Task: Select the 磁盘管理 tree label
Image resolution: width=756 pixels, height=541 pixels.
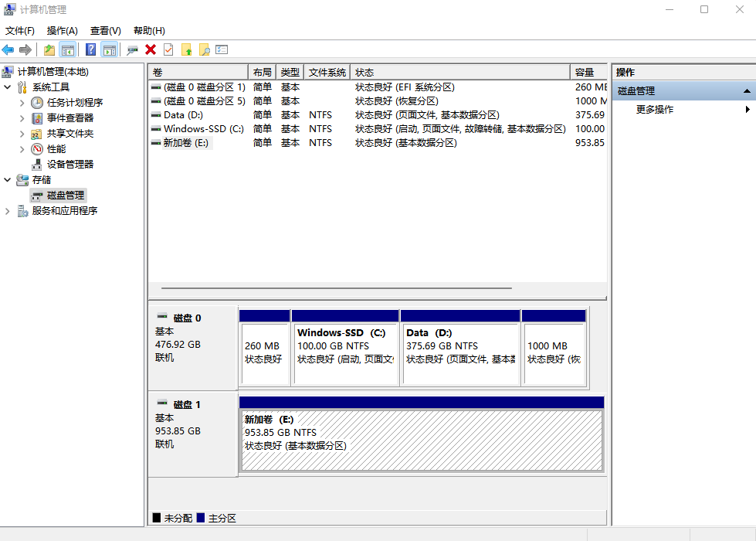Action: coord(66,196)
